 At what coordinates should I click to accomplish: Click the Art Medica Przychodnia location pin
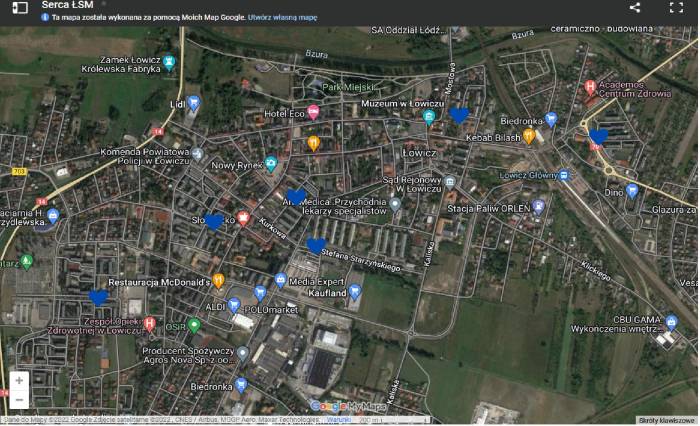(x=395, y=205)
